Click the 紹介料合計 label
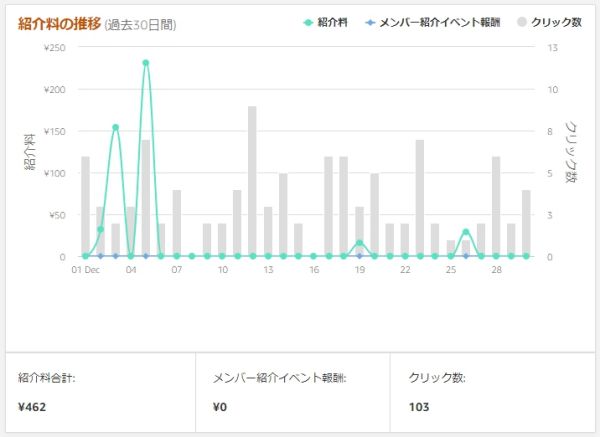Image resolution: width=600 pixels, height=437 pixels. click(x=47, y=378)
